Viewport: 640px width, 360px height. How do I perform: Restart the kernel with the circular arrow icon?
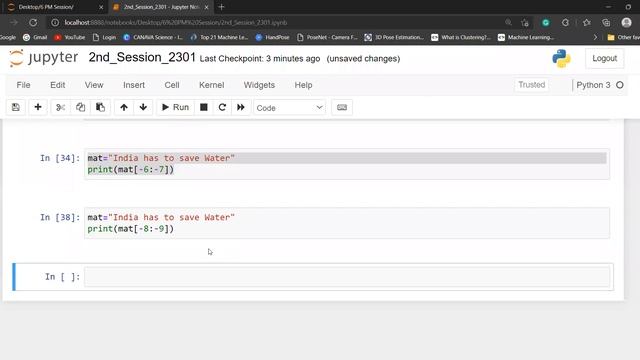click(222, 107)
